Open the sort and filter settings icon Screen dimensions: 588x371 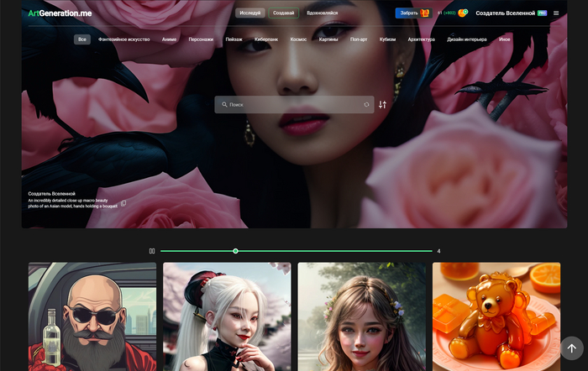(382, 105)
